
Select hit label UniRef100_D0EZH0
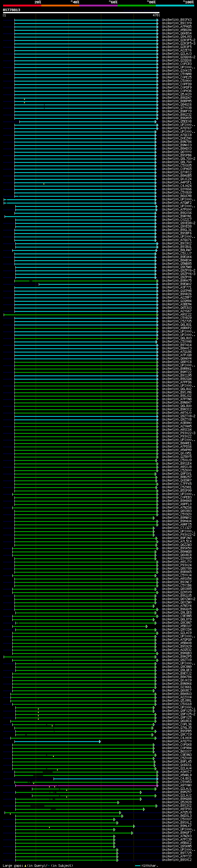pos(176,139)
